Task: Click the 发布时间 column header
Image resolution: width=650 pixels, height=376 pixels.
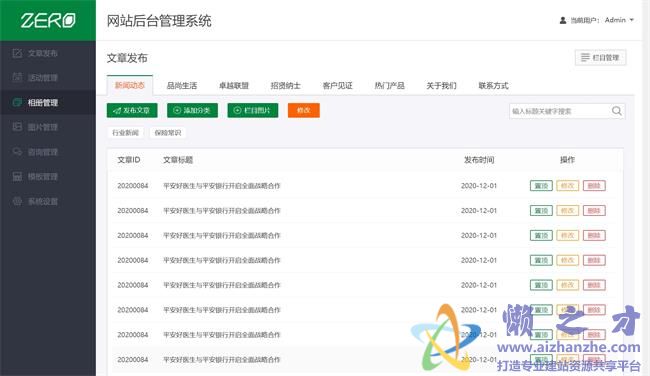Action: (479, 160)
